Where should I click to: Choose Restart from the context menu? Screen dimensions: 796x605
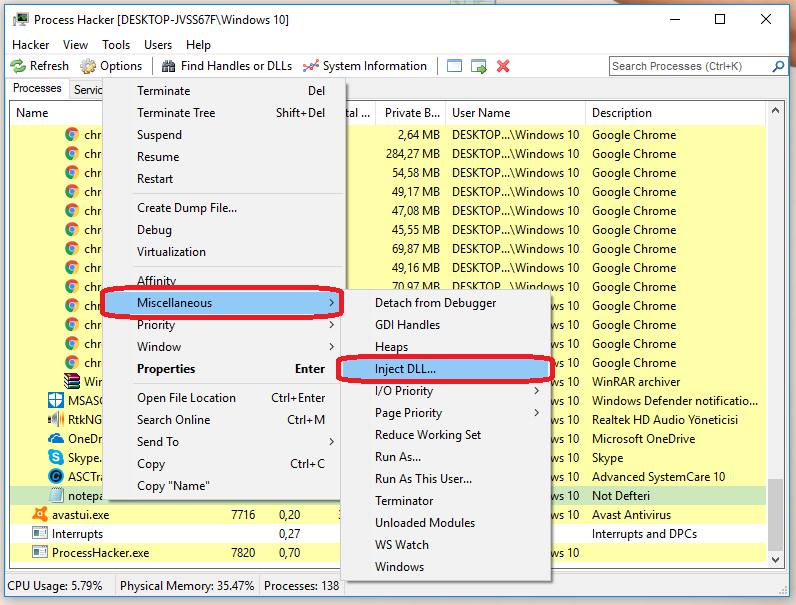coord(224,179)
